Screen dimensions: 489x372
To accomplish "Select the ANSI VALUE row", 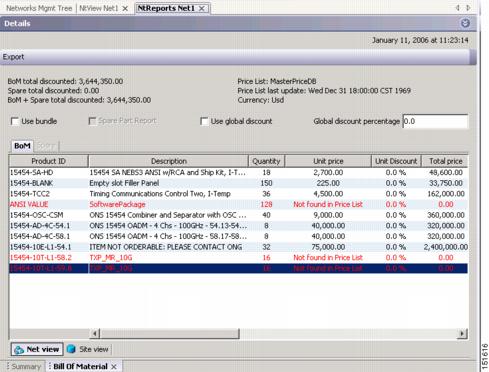I will (x=238, y=204).
